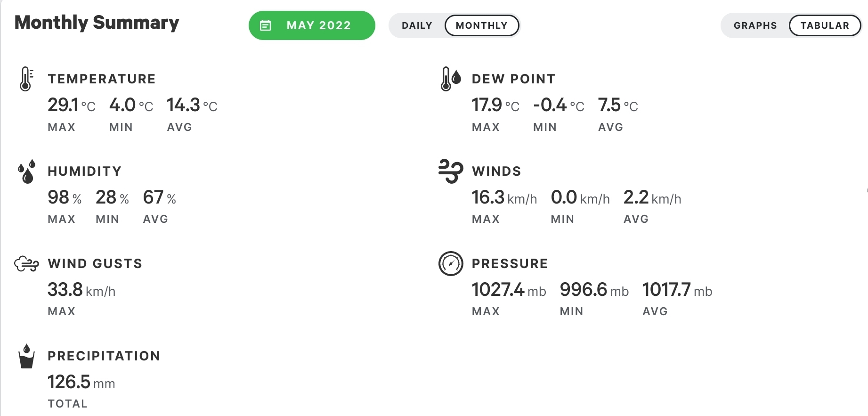Click the winds swirl icon
The image size is (868, 416).
[450, 171]
